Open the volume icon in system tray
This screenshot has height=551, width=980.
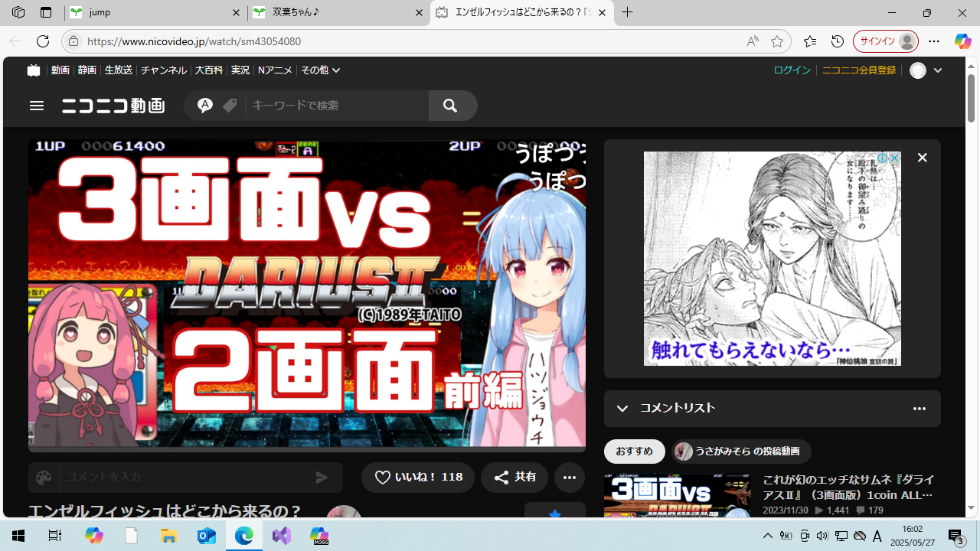click(x=822, y=536)
